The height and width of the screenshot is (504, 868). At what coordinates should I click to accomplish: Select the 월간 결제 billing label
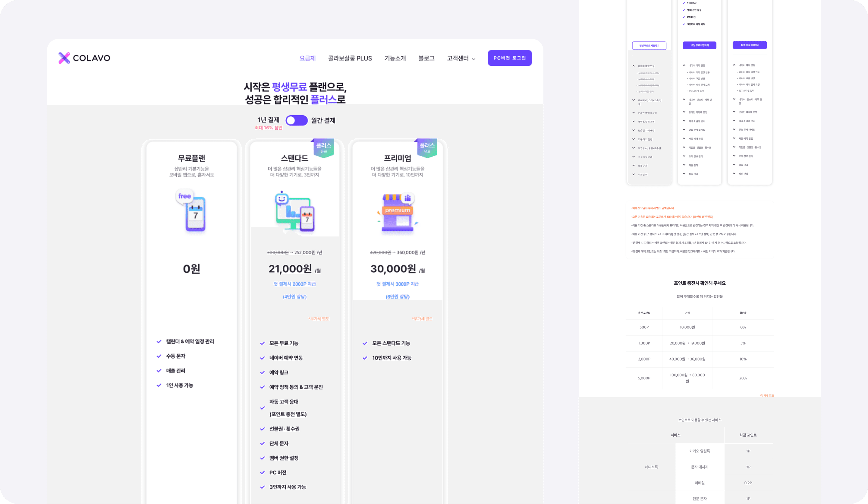[x=323, y=120]
